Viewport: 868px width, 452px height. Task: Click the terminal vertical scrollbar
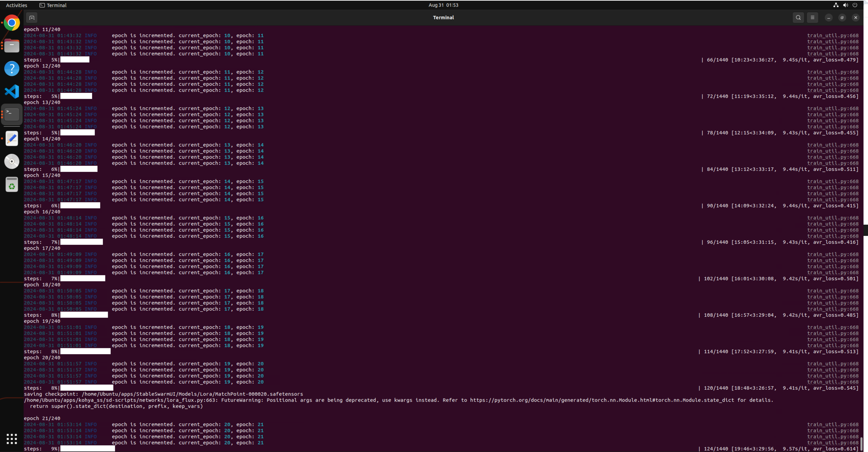861,443
